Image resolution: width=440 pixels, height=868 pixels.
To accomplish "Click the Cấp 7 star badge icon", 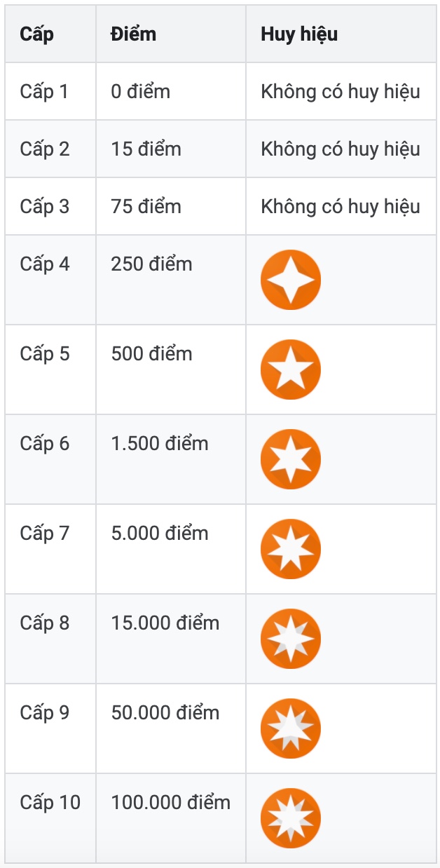I will pos(291,549).
